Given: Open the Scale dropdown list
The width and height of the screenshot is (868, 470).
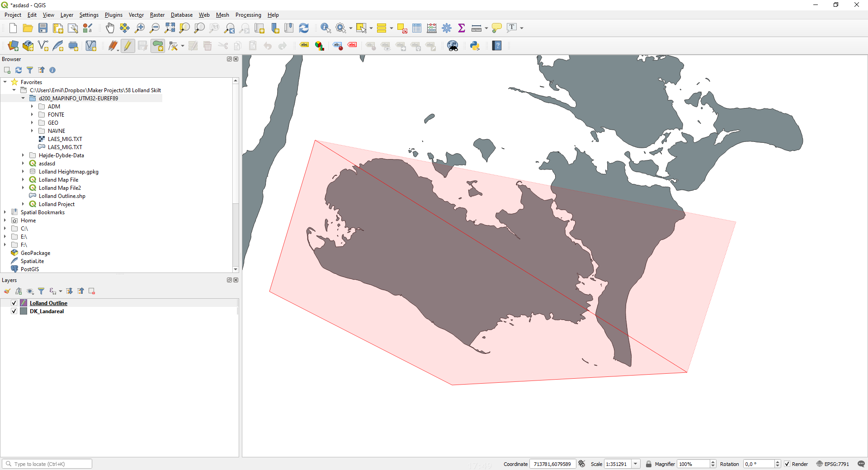Looking at the screenshot, I should [x=636, y=464].
